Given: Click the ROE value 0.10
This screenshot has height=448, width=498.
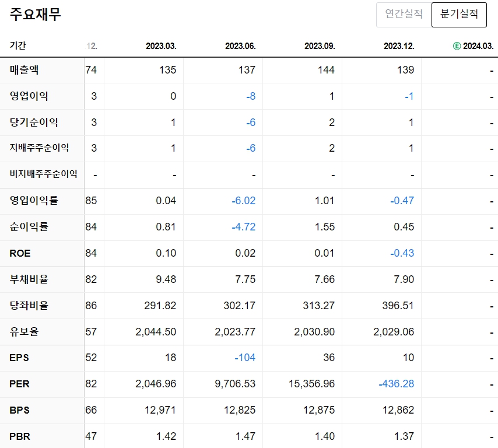Looking at the screenshot, I should (x=166, y=253).
